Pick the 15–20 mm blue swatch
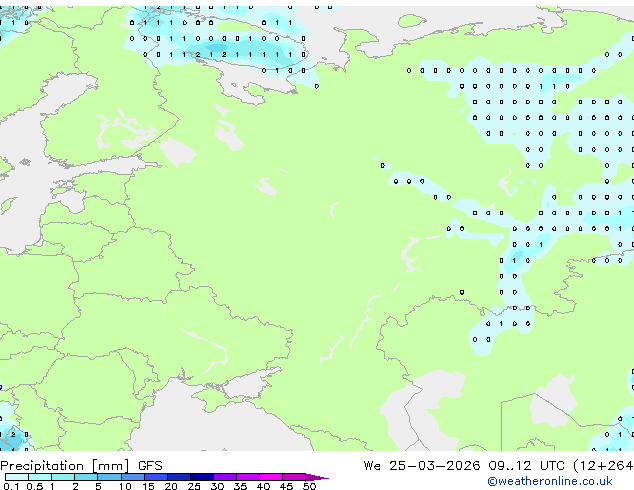This screenshot has height=490, width=634. pos(156,477)
